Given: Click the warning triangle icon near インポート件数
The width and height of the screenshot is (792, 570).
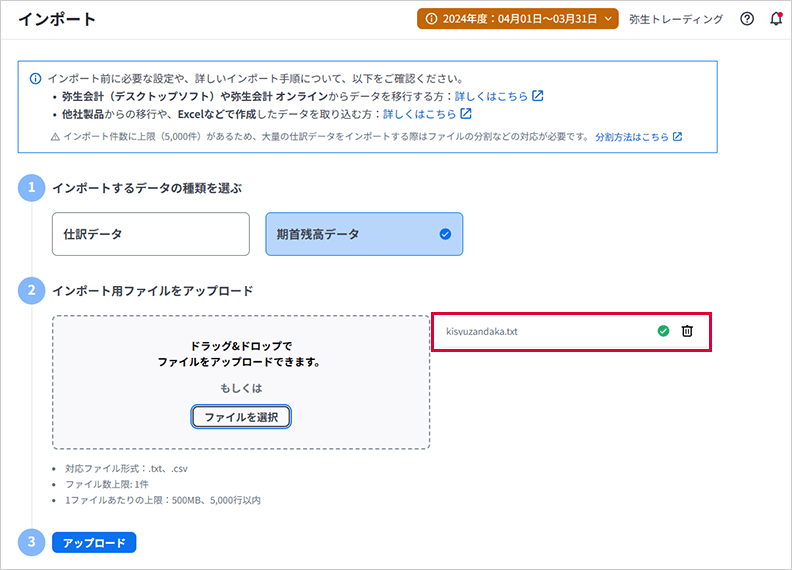Looking at the screenshot, I should (x=56, y=136).
